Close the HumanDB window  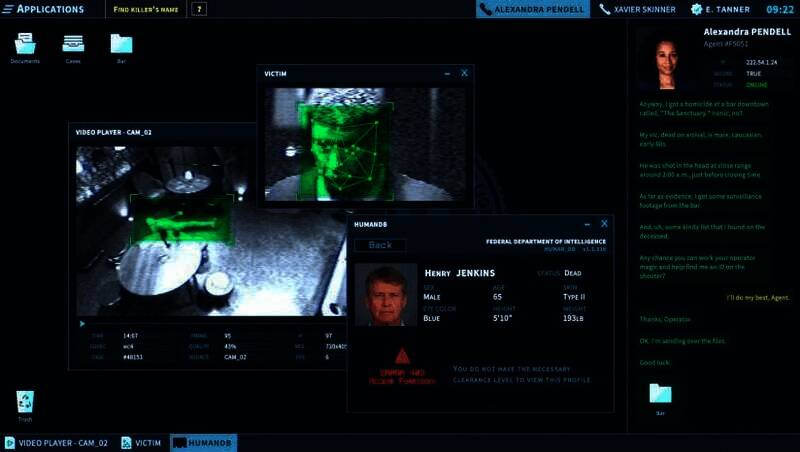603,224
